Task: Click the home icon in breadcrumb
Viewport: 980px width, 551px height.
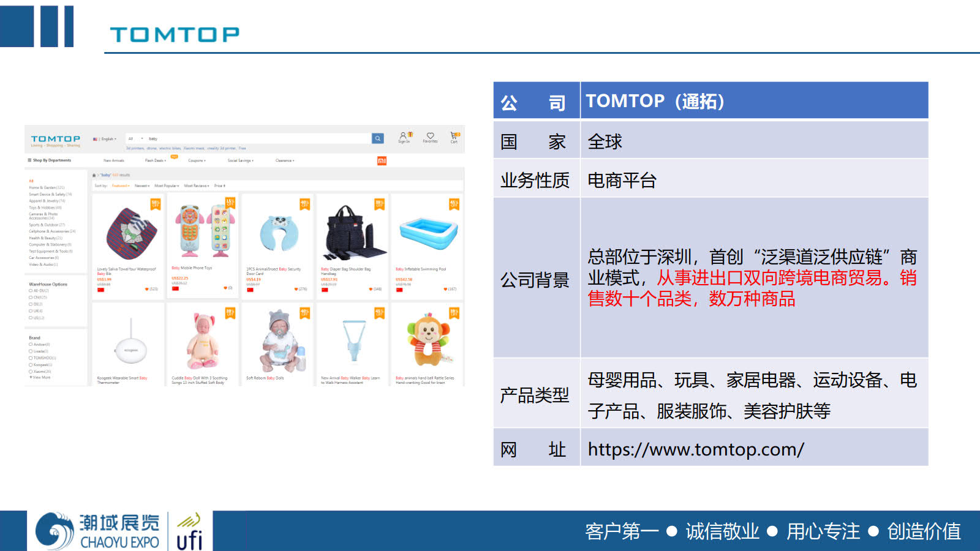Action: pos(94,175)
